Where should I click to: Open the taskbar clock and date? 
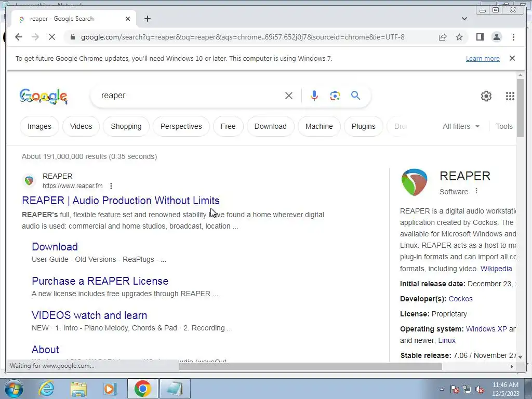506,389
